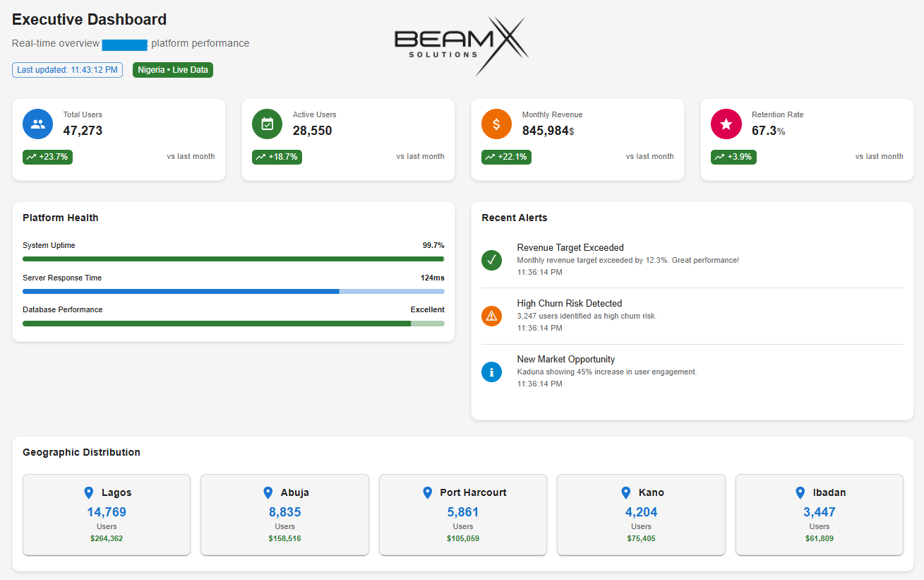Image resolution: width=924 pixels, height=580 pixels.
Task: Click the Geographic Distribution heading
Action: 81,452
